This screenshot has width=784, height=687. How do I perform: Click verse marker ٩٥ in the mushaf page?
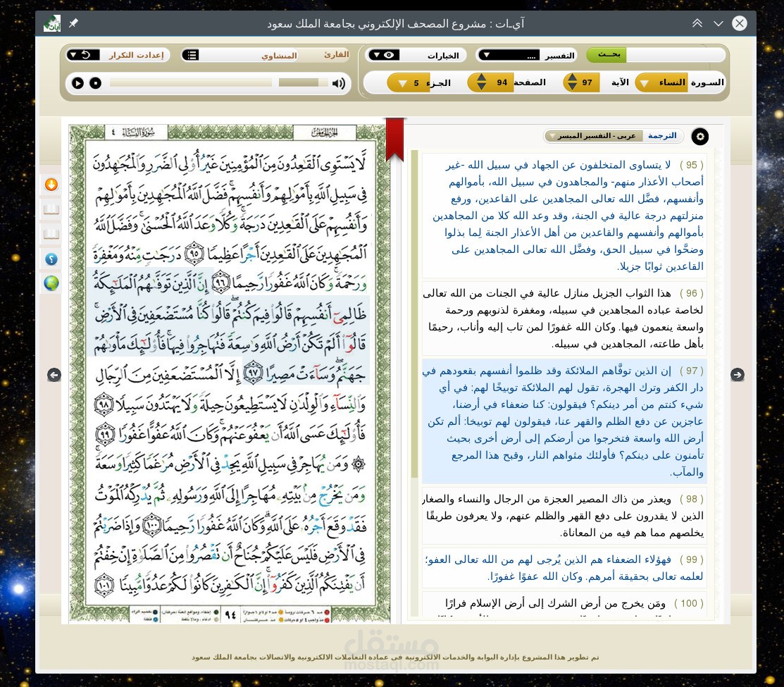point(194,254)
